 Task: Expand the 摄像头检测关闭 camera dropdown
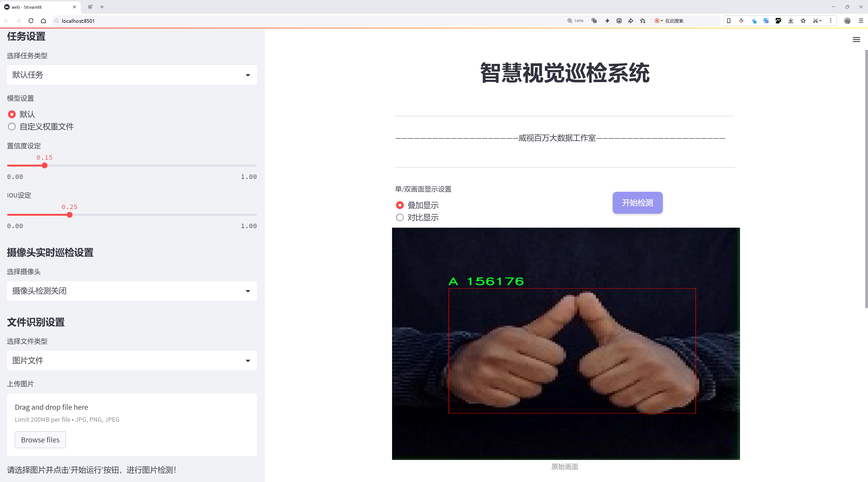[x=132, y=291]
